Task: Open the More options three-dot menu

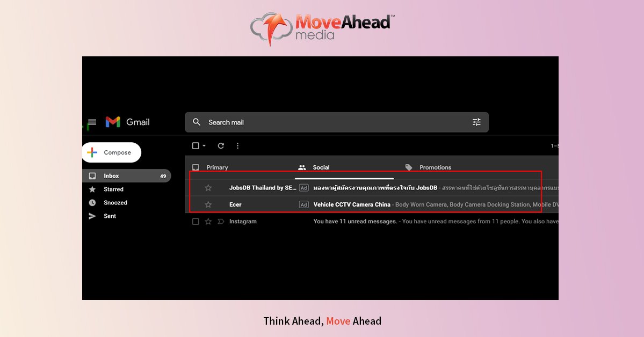Action: click(238, 146)
